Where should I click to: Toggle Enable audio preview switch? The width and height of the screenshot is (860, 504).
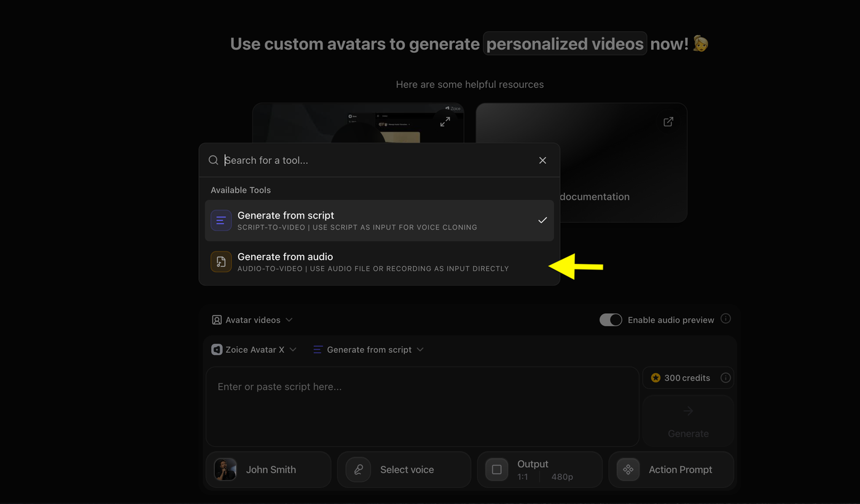click(x=611, y=320)
